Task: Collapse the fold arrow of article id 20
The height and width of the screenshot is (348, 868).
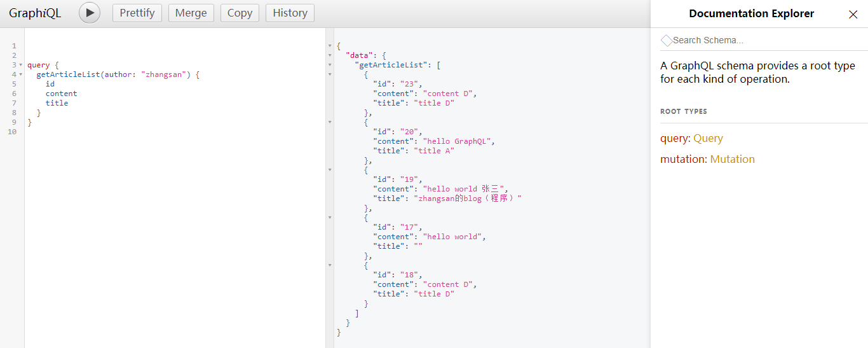Action: click(x=329, y=122)
